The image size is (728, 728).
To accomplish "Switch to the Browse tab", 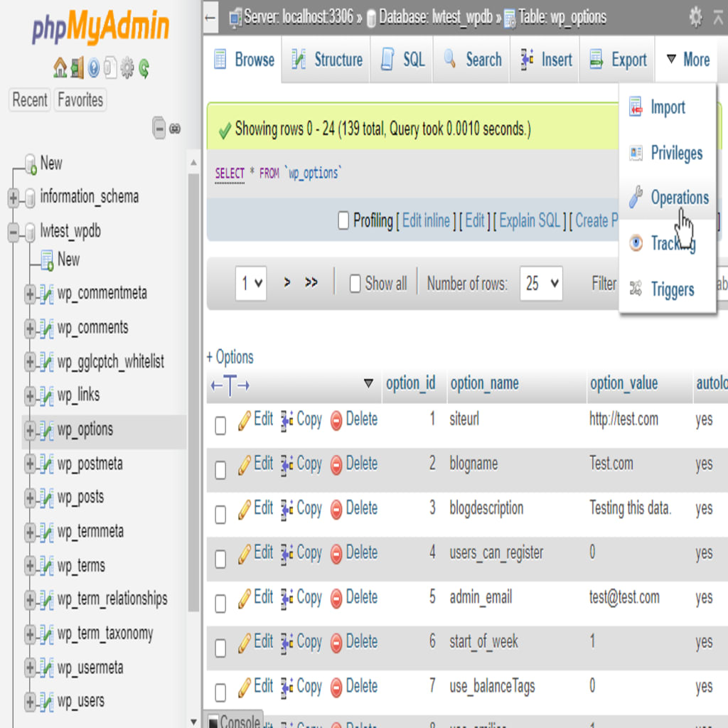I will pyautogui.click(x=243, y=60).
